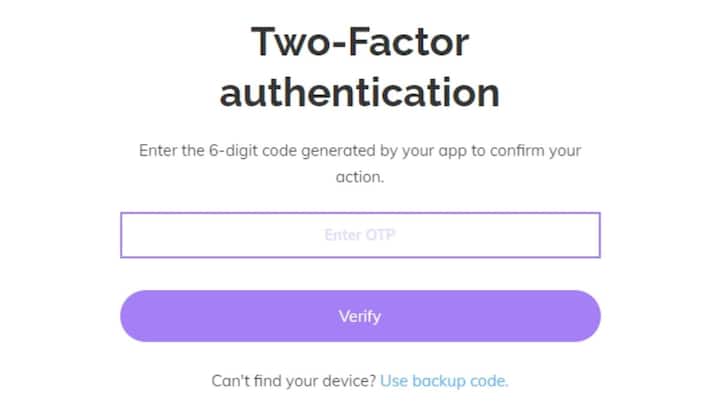Click the Two-Factor authentication heading
Image resolution: width=720 pixels, height=405 pixels.
tap(360, 67)
